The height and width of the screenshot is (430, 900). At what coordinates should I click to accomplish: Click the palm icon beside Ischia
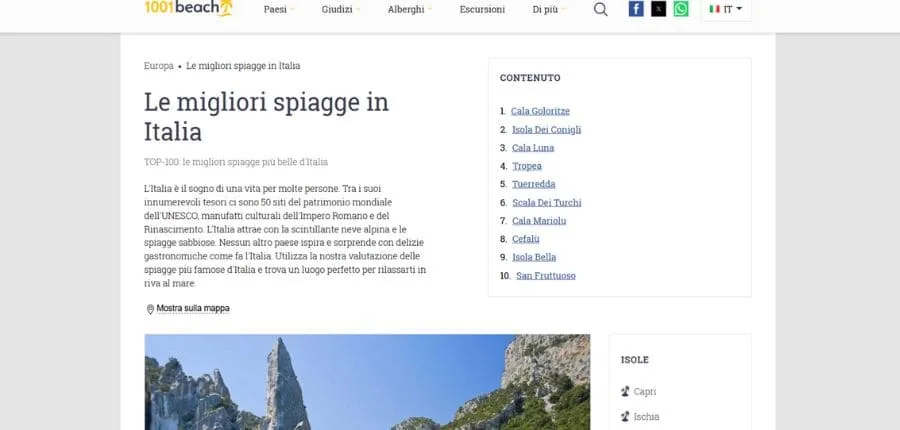pyautogui.click(x=625, y=417)
